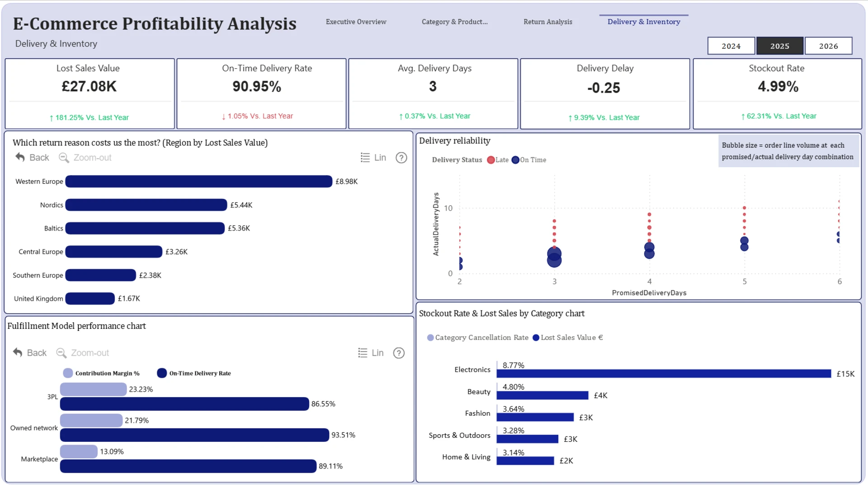This screenshot has height=488, width=868.
Task: Click the Baltics £5.36K bar
Action: point(145,228)
